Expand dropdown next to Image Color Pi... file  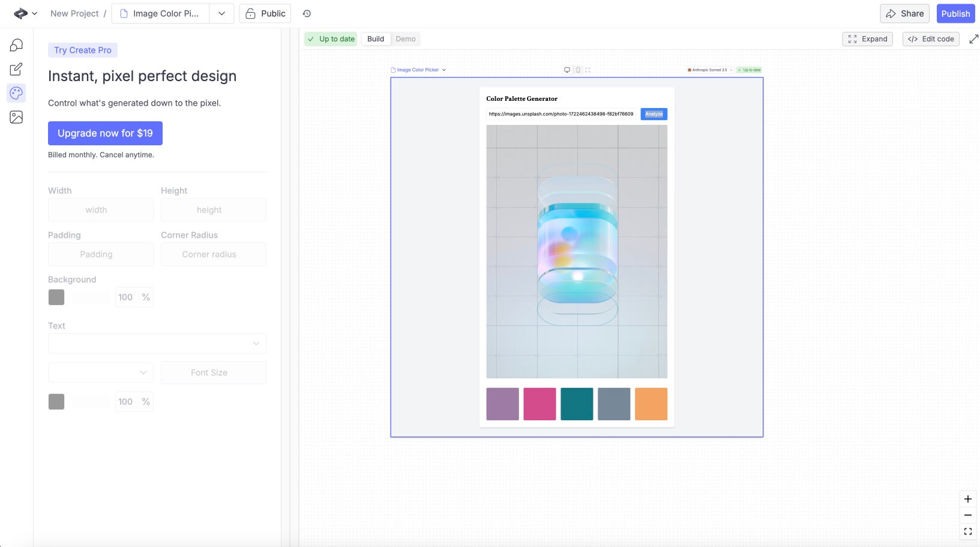tap(221, 13)
